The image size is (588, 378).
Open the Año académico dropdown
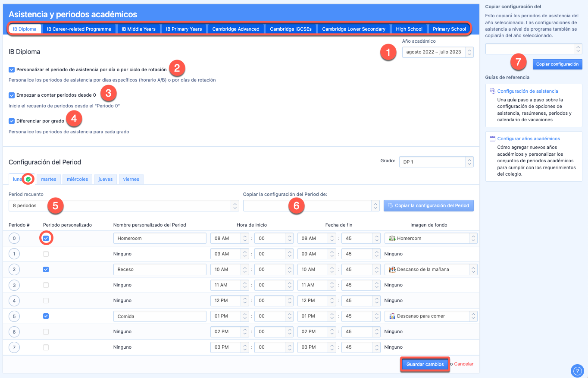[x=437, y=52]
